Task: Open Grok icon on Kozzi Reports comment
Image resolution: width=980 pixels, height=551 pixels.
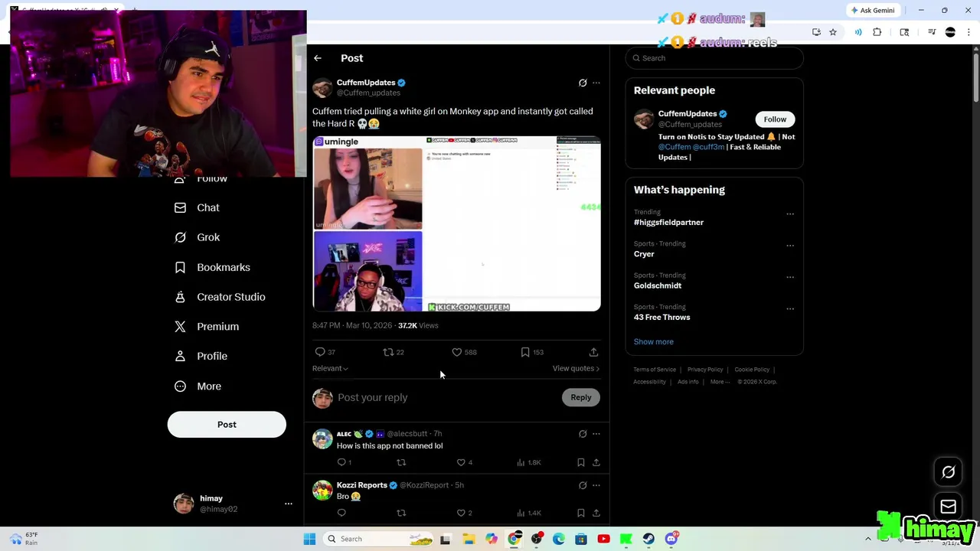Action: (x=583, y=485)
